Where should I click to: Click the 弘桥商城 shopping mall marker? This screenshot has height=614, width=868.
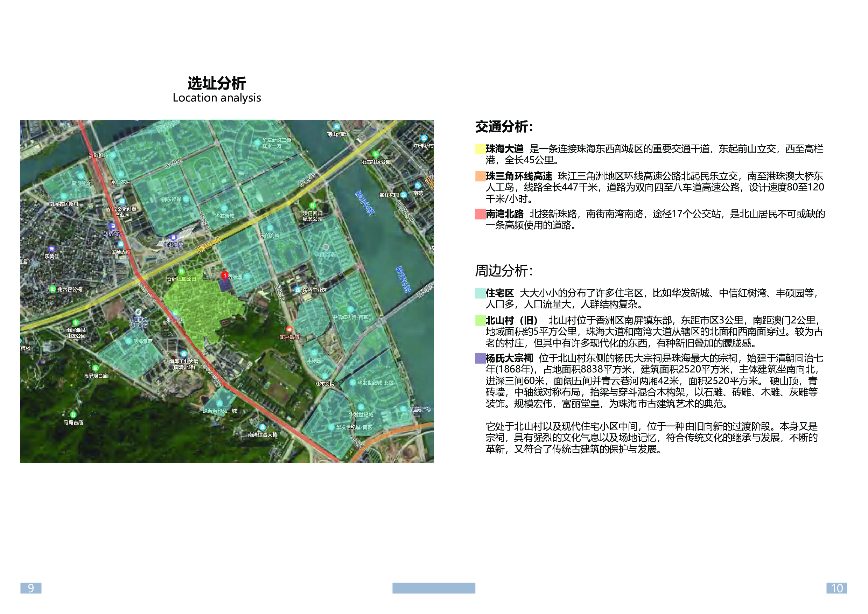click(x=113, y=226)
